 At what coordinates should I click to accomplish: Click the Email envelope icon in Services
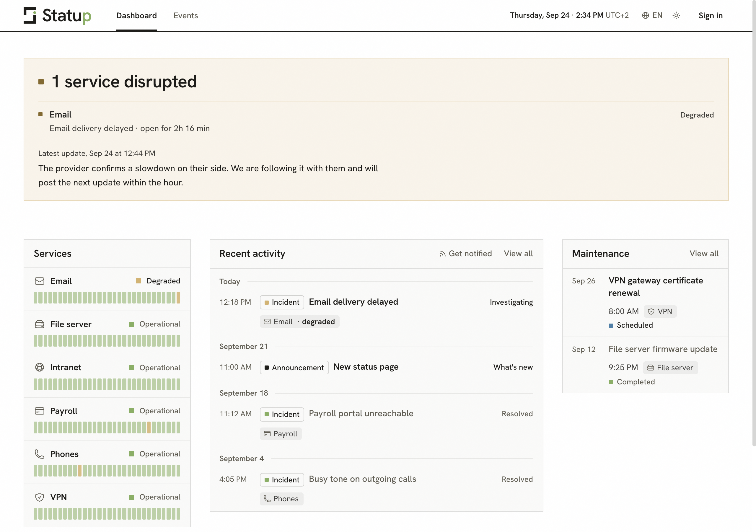click(40, 281)
